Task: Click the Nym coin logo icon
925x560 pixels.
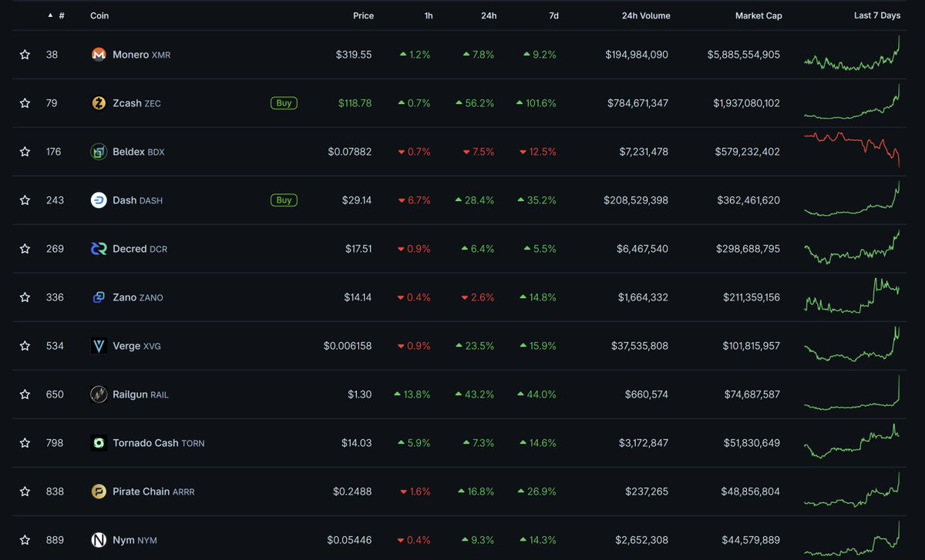Action: (99, 540)
